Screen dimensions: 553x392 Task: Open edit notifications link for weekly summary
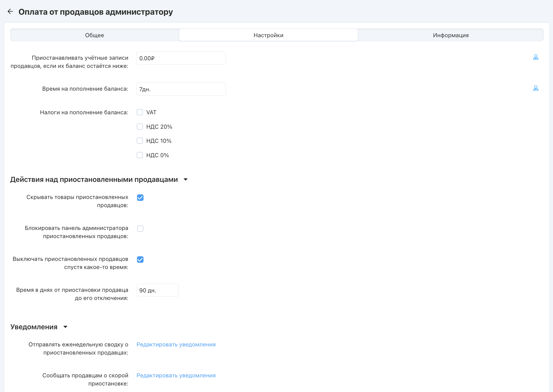[176, 344]
